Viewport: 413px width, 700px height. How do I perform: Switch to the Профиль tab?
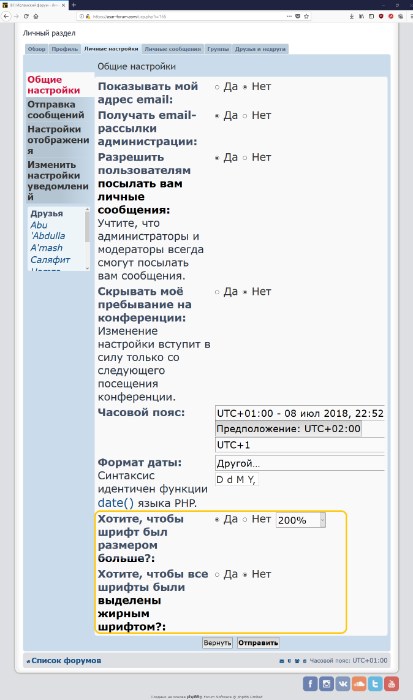click(65, 49)
